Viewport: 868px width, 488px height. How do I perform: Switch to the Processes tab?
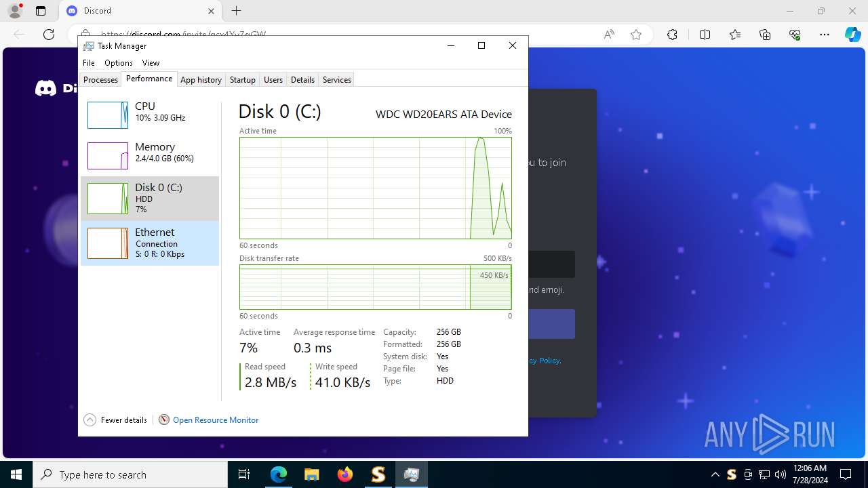[100, 80]
